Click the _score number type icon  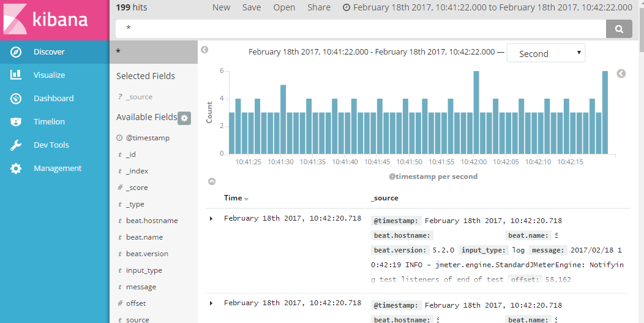tap(120, 188)
